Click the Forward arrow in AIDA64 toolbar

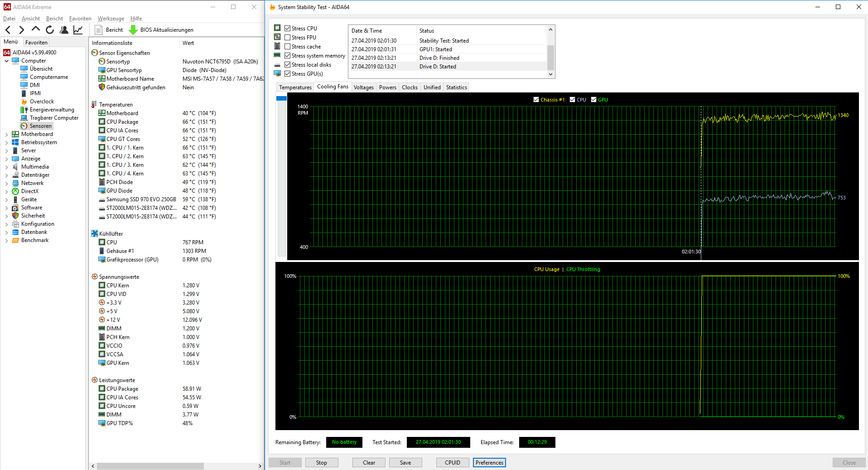[22, 30]
